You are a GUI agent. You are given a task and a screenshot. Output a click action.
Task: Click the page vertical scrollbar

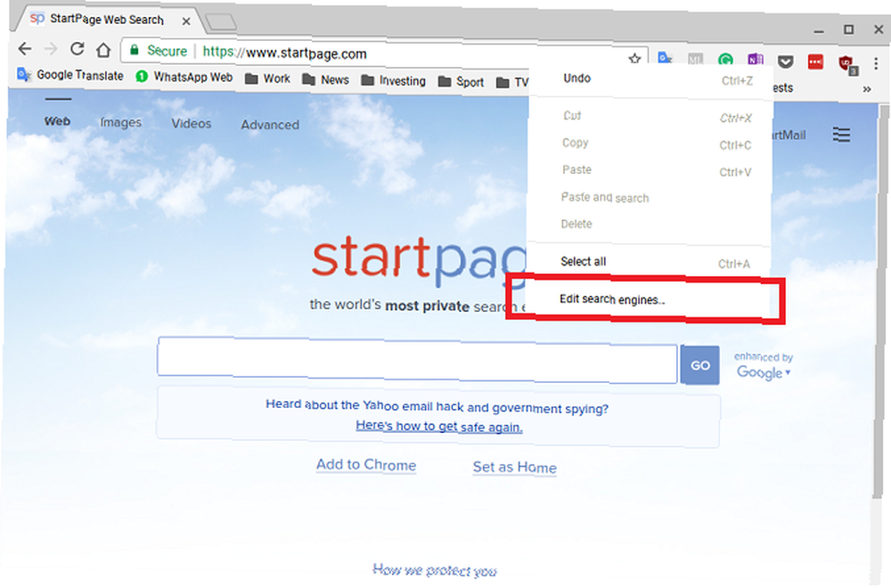point(879,301)
